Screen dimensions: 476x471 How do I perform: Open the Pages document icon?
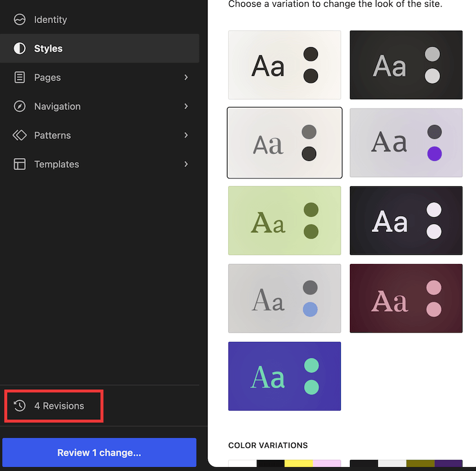point(20,77)
